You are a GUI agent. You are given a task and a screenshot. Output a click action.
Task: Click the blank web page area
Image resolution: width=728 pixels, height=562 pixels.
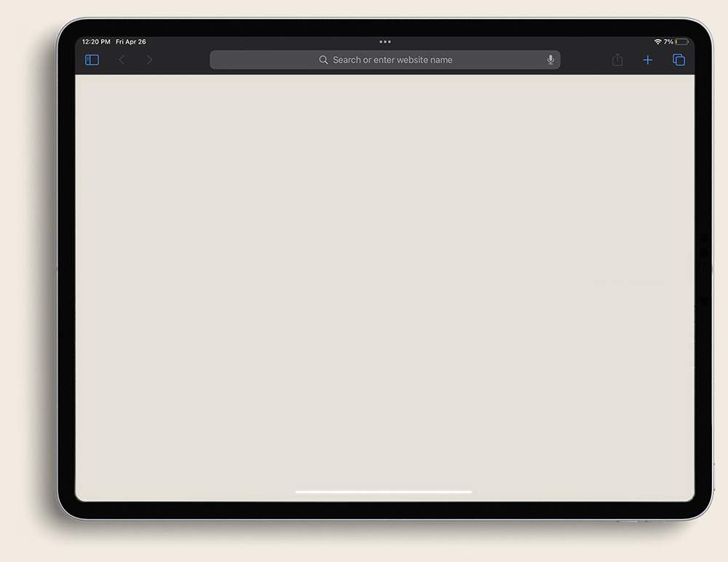click(384, 284)
